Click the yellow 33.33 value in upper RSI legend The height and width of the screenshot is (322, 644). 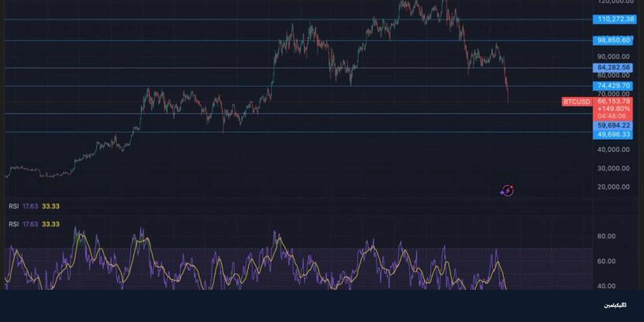click(x=50, y=206)
